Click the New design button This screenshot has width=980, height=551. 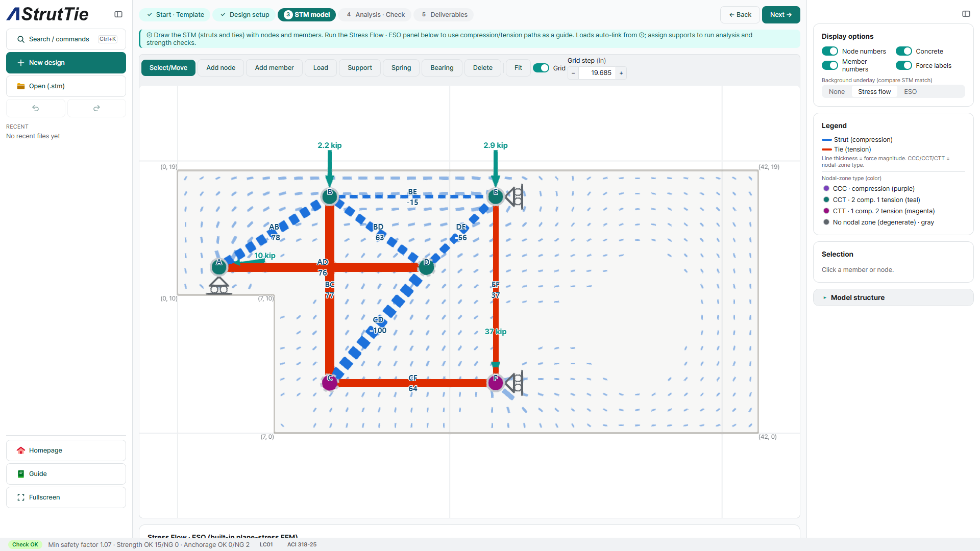66,63
